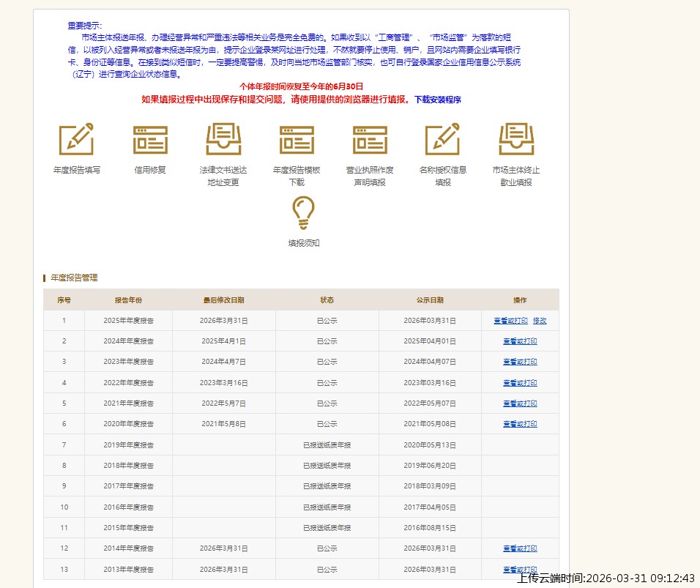700x588 pixels.
Task: Click the 信用修复 icon
Action: (150, 139)
